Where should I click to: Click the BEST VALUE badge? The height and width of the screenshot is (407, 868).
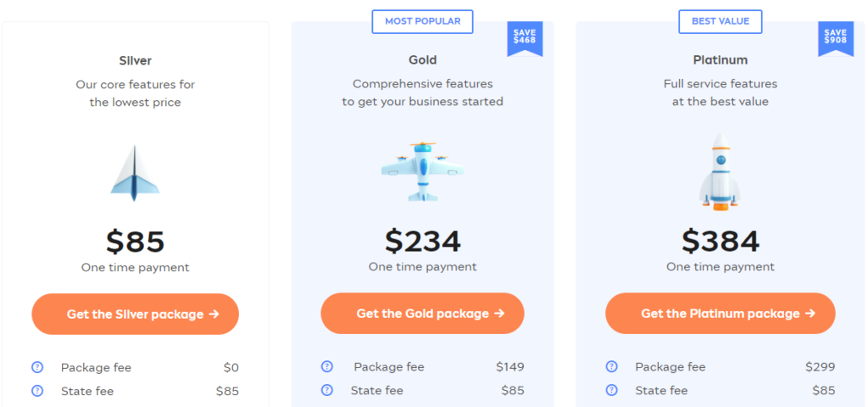point(721,21)
